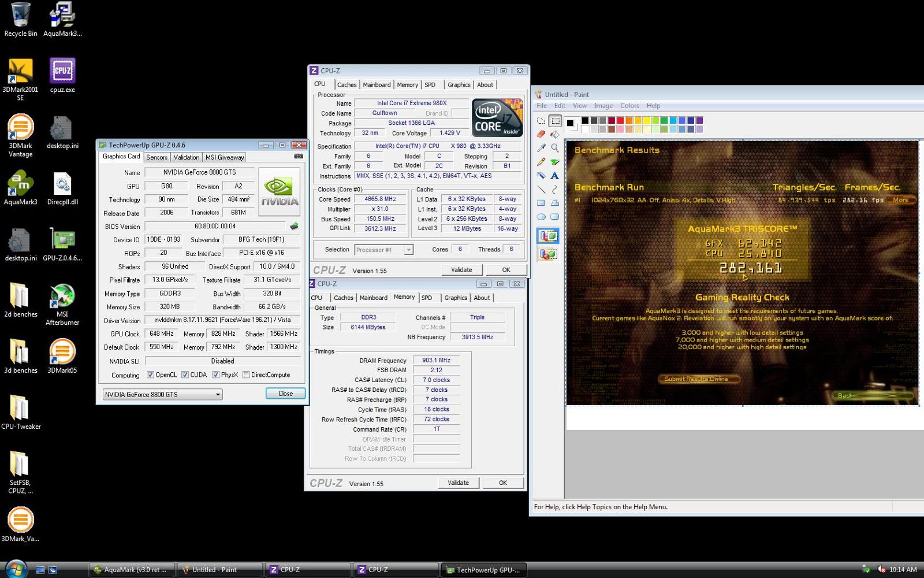924x578 pixels.
Task: Click the BIOS Version field in GPU-Z
Action: 215,227
